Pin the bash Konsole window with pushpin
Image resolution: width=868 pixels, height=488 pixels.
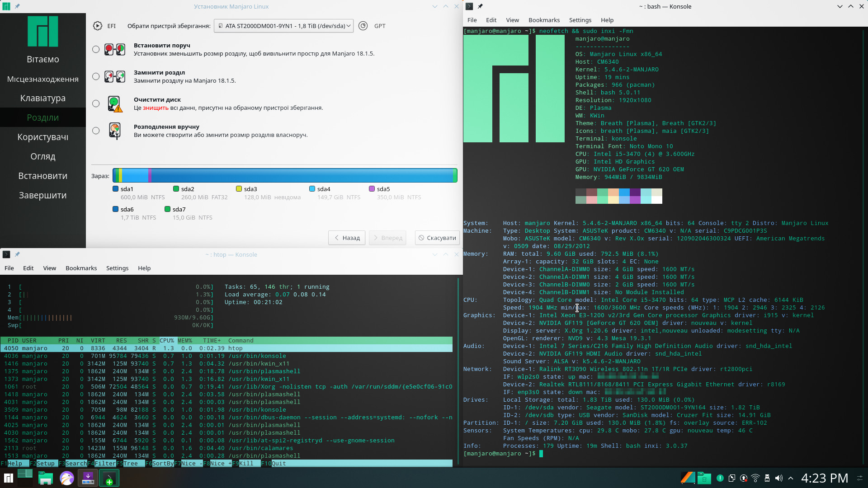(480, 6)
